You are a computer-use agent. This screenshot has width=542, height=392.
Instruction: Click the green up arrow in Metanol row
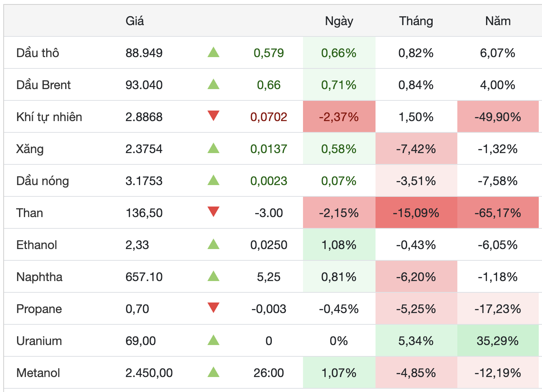point(213,372)
